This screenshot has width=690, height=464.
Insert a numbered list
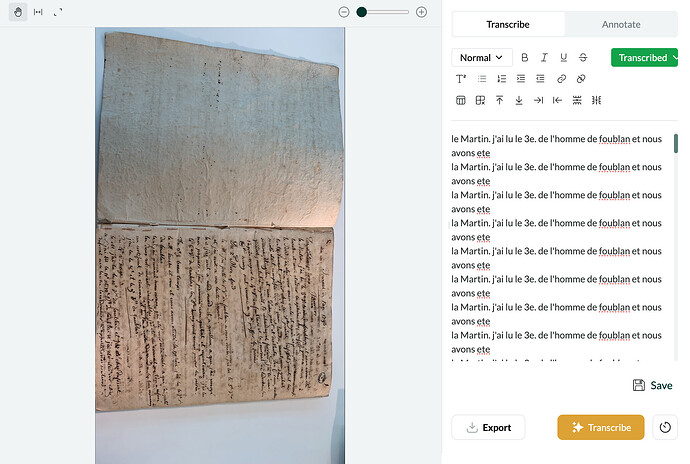(x=501, y=79)
